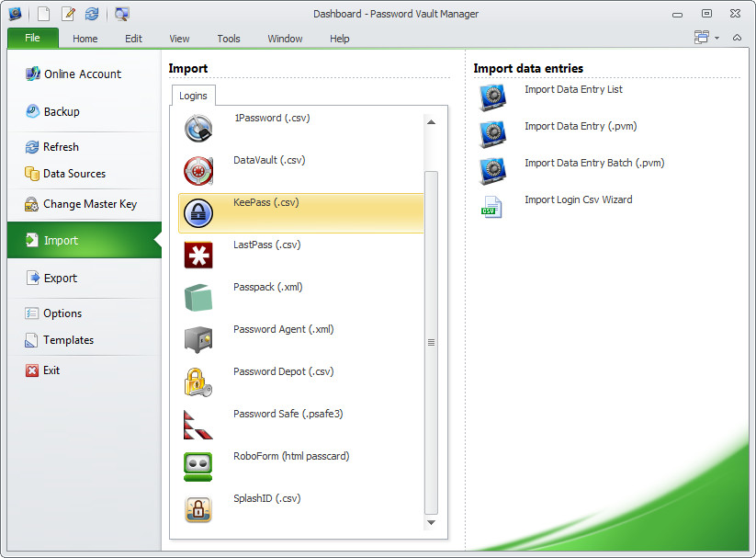This screenshot has height=558, width=756.
Task: Open the File ribbon tab
Action: click(x=33, y=38)
